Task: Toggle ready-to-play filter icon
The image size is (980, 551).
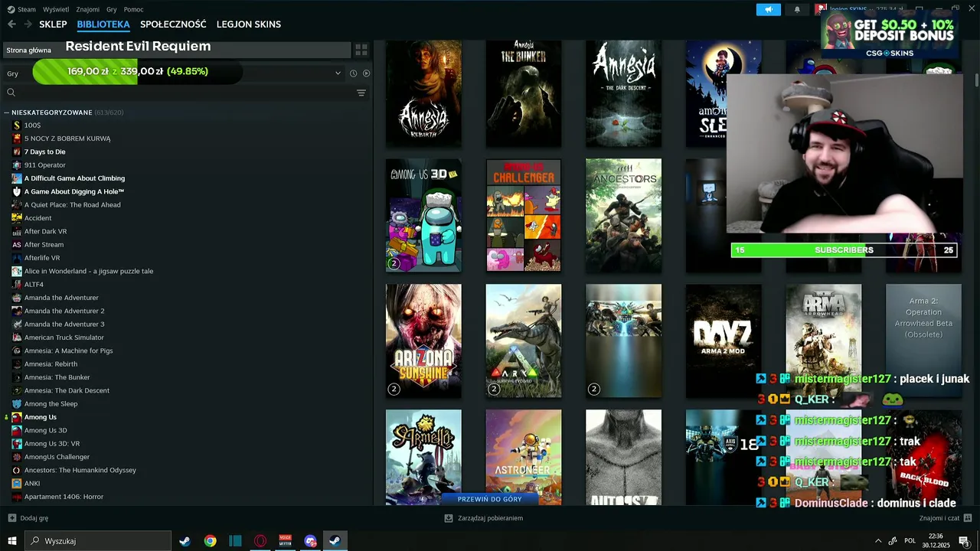Action: [366, 73]
